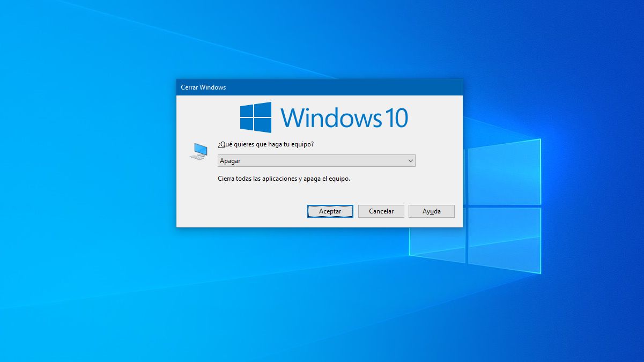644x362 pixels.
Task: Click the '¿Qué quieres que haga tu equipo?' label
Action: [265, 145]
